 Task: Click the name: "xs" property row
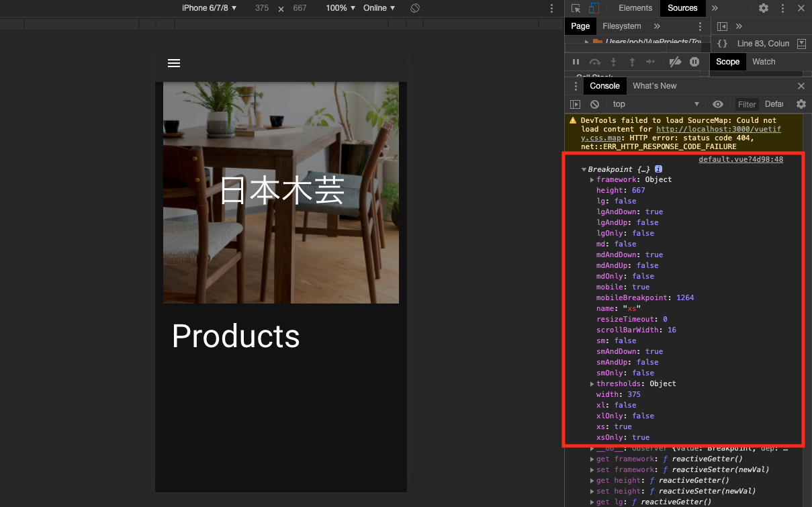point(619,309)
